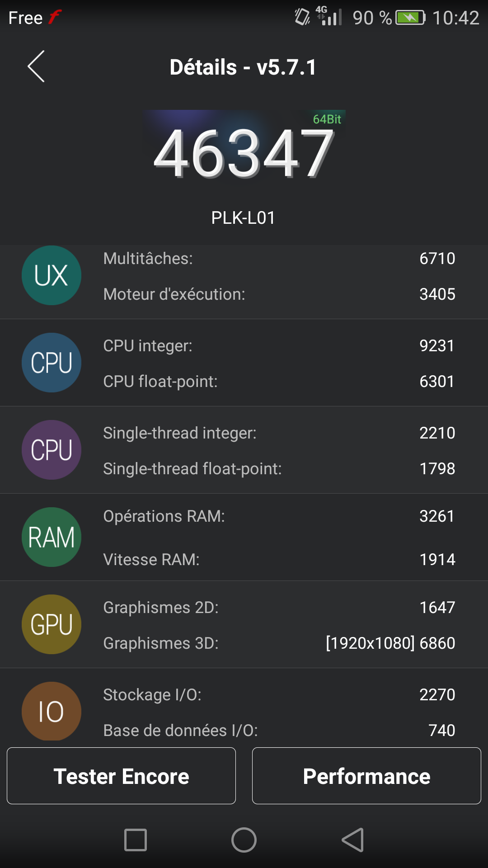
Task: Tap the battery icon in status bar
Action: tap(410, 18)
